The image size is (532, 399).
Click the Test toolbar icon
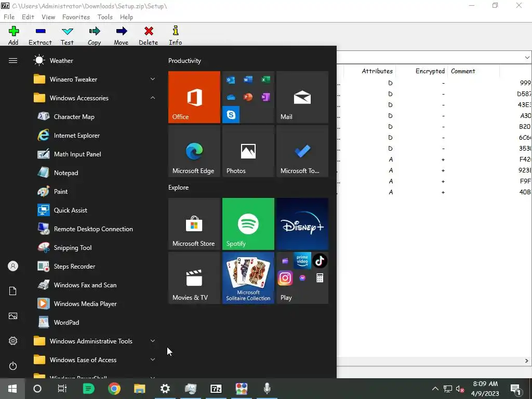tap(67, 35)
